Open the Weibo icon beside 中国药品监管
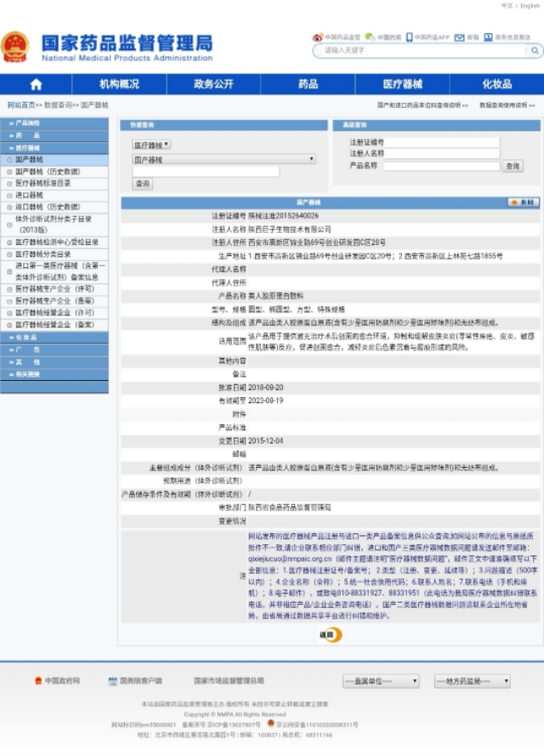Screen dimensions: 544x756 point(317,37)
